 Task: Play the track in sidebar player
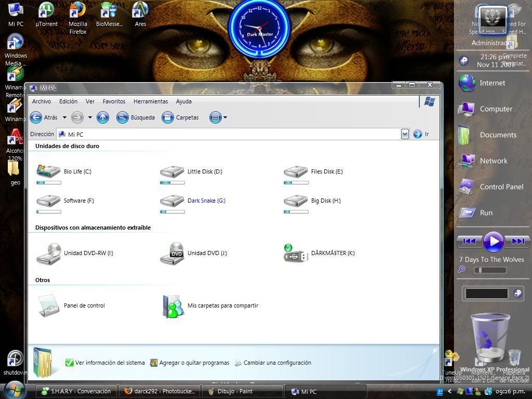(x=493, y=242)
